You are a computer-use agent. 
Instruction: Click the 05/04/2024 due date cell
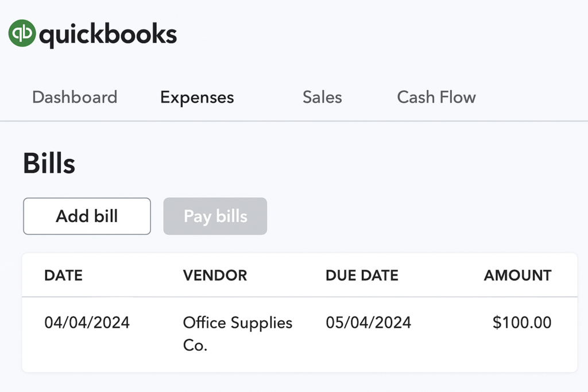tap(368, 322)
